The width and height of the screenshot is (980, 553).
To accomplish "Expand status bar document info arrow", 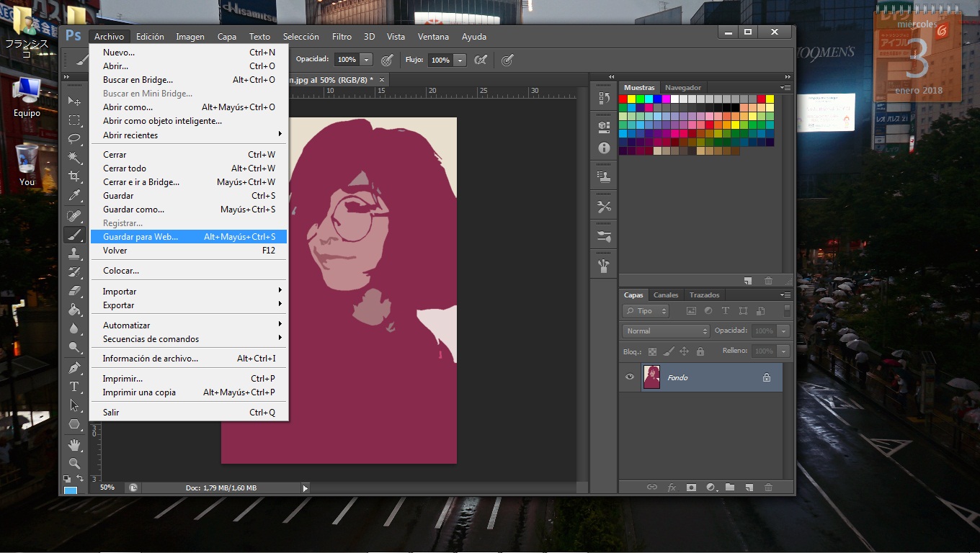I will [x=305, y=488].
